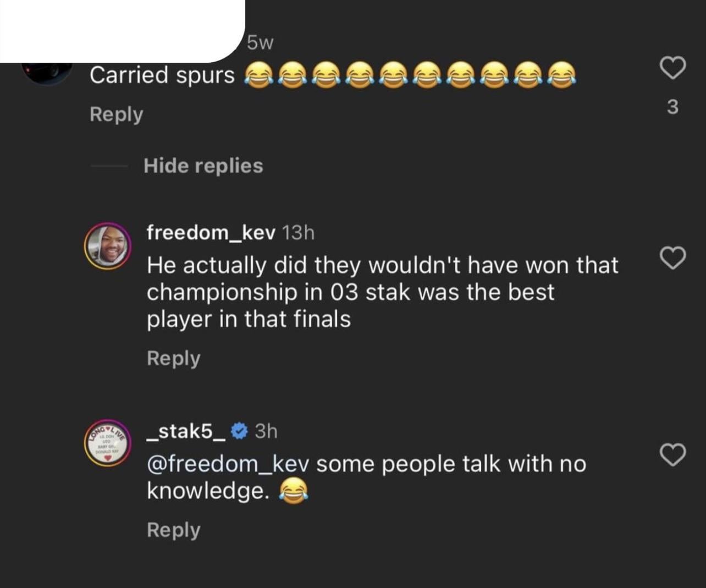This screenshot has height=588, width=706.
Task: Follow the @freedom_kev mention in _stak5_'s reply
Action: coord(228,464)
